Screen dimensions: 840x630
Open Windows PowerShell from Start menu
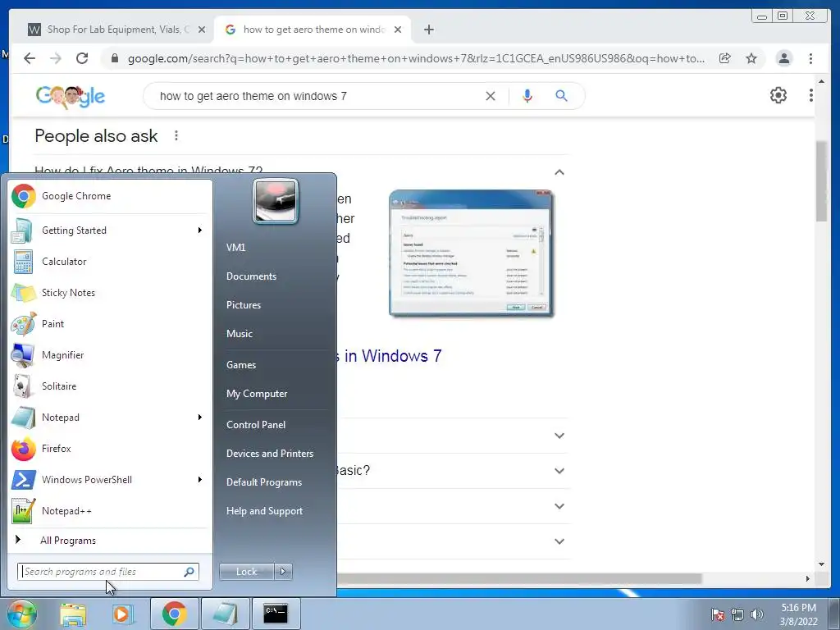[x=109, y=479]
